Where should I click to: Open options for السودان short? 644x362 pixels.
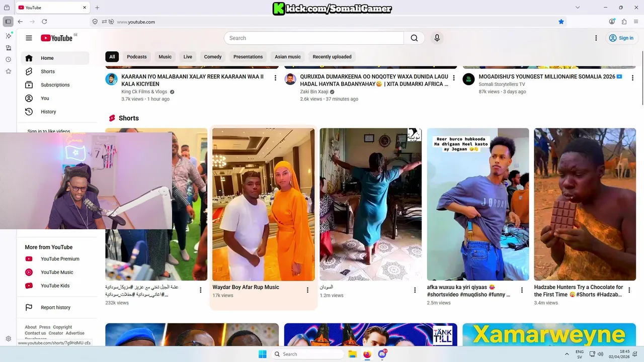coord(415,290)
